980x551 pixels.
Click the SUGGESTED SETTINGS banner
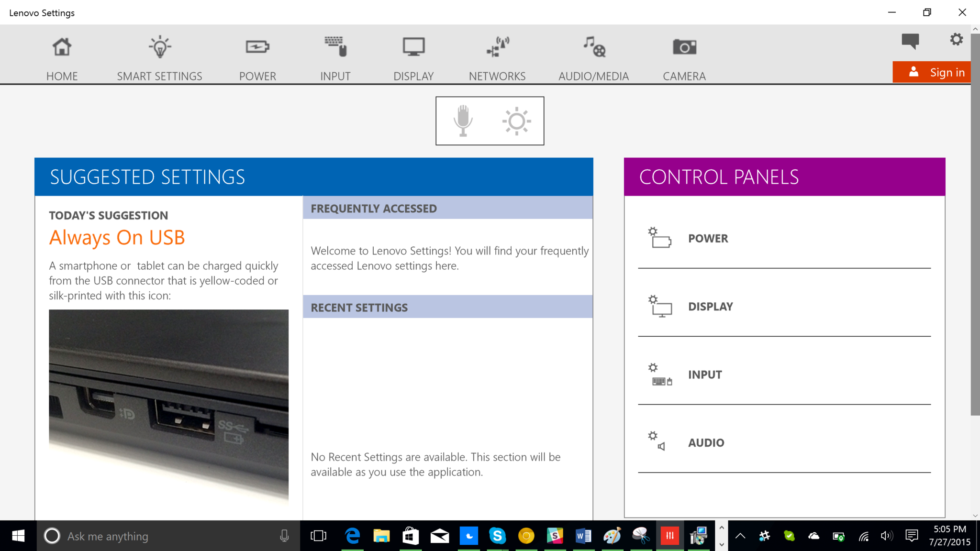314,177
